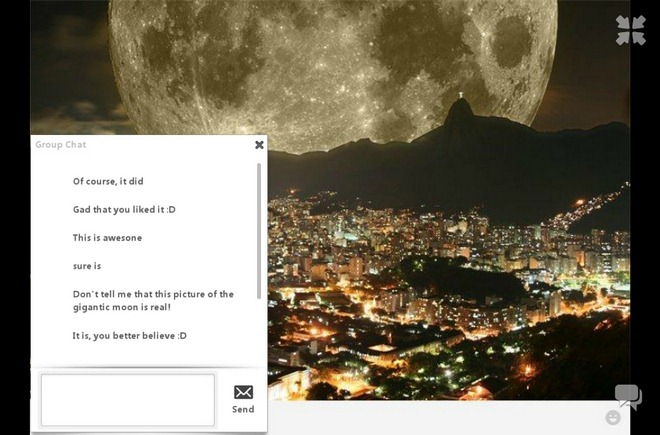Open the smiley emoticon picker
The image size is (660, 435).
click(x=613, y=418)
